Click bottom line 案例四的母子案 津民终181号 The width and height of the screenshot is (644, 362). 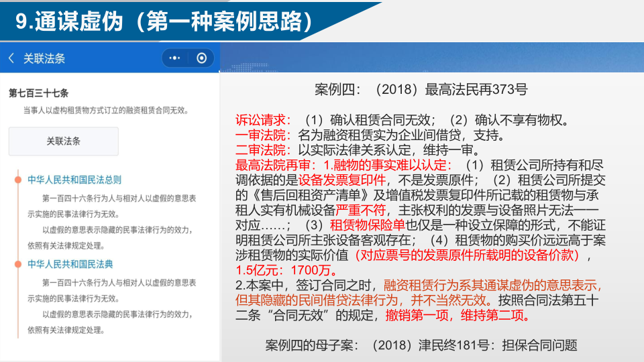pyautogui.click(x=421, y=345)
